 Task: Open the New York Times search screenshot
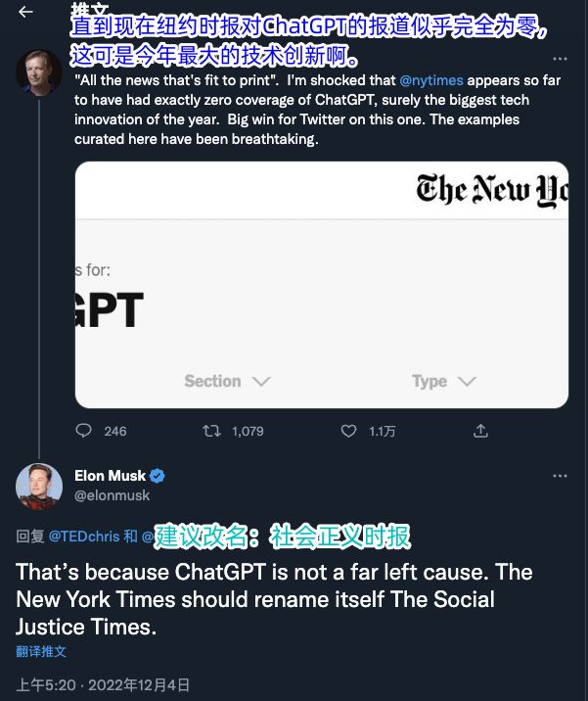(x=322, y=285)
